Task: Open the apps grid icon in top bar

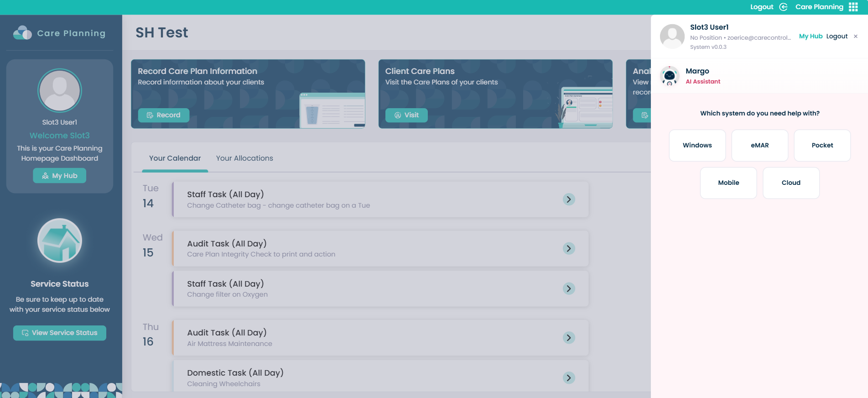Action: (x=853, y=7)
